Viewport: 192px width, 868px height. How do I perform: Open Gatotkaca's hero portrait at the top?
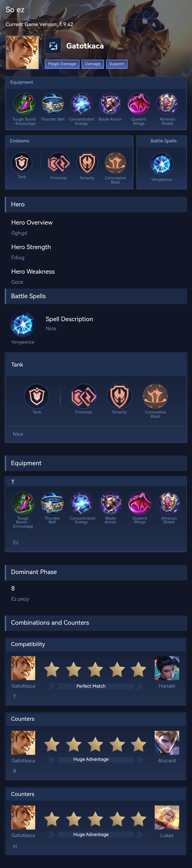22,53
